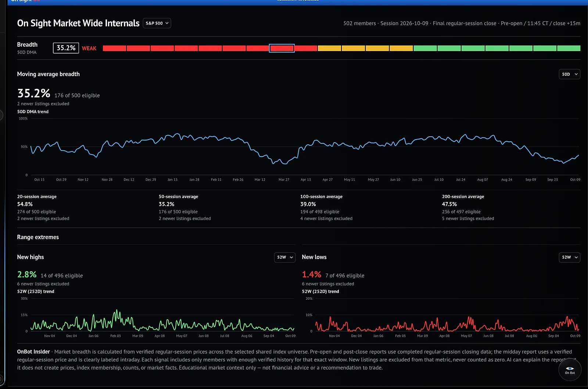Open the 52W dropdown for New highs
588x389 pixels.
(285, 257)
